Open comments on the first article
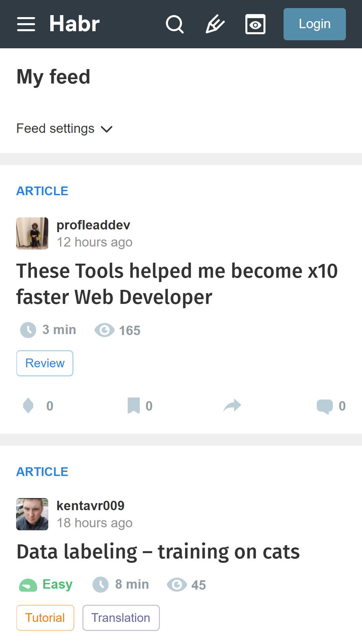This screenshot has width=362, height=644. 331,406
